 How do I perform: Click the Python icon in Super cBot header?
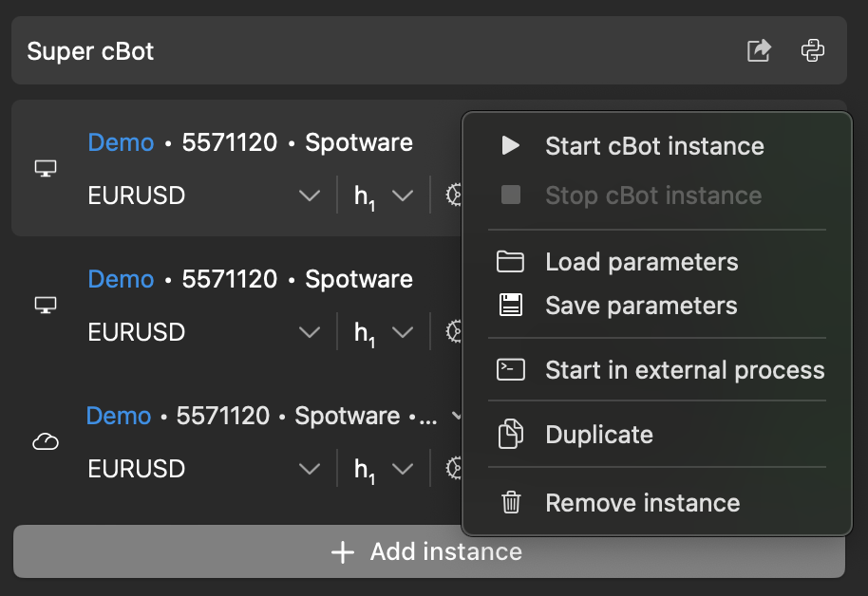pyautogui.click(x=813, y=50)
